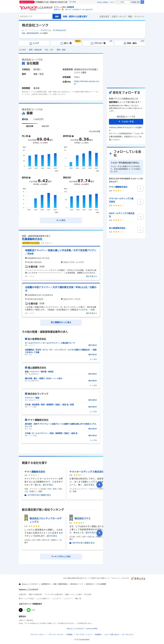Select the 個別決算 tab
This screenshot has height=644, width=164.
pyautogui.click(x=30, y=126)
